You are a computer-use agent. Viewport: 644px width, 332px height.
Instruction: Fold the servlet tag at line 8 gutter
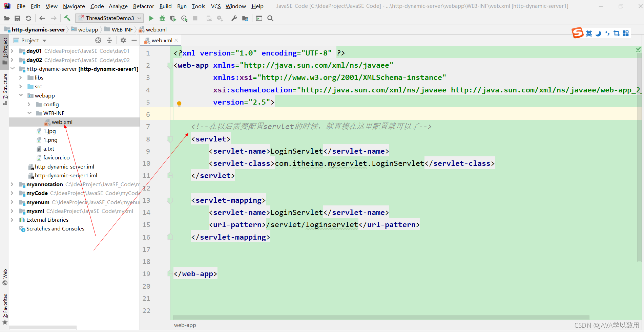pyautogui.click(x=170, y=139)
